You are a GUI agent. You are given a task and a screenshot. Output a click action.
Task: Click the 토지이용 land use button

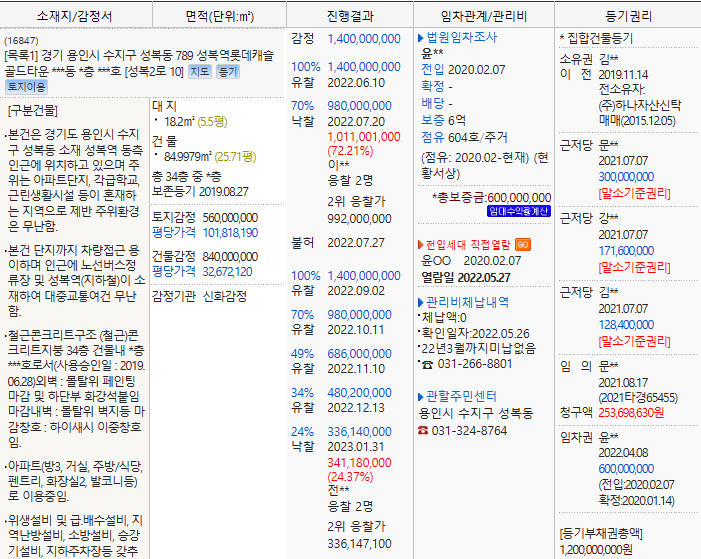click(26, 87)
